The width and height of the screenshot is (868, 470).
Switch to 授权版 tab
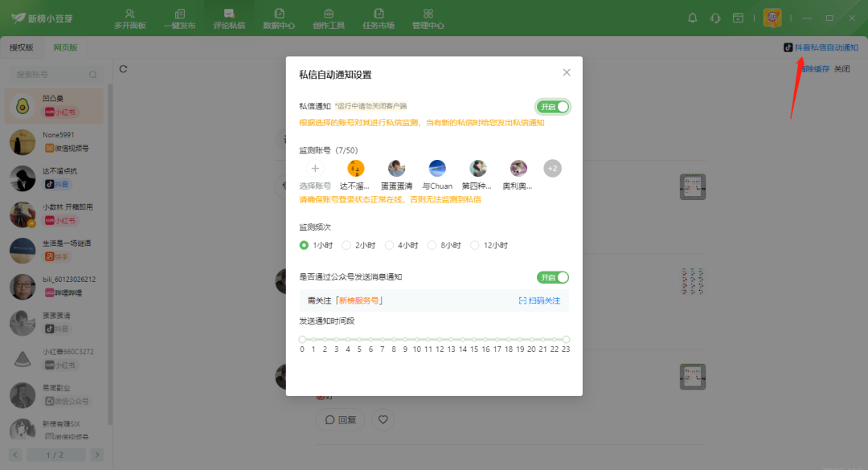click(22, 47)
